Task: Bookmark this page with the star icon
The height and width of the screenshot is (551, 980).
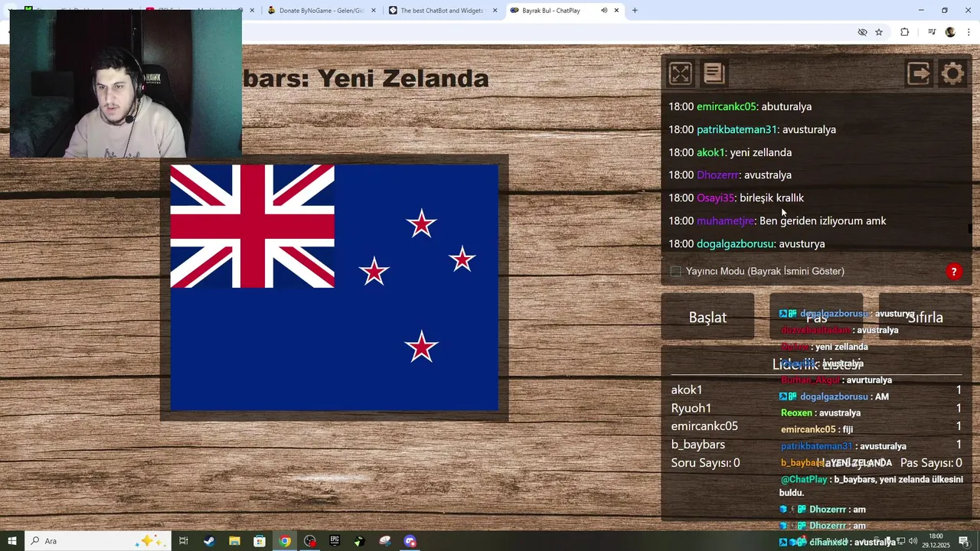Action: pyautogui.click(x=879, y=32)
